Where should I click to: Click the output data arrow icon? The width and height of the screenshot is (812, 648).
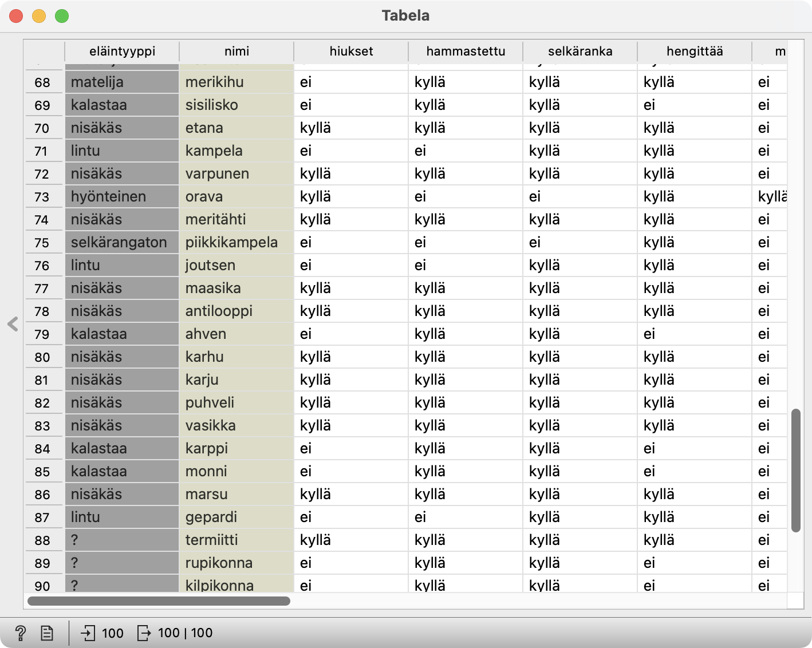click(144, 633)
